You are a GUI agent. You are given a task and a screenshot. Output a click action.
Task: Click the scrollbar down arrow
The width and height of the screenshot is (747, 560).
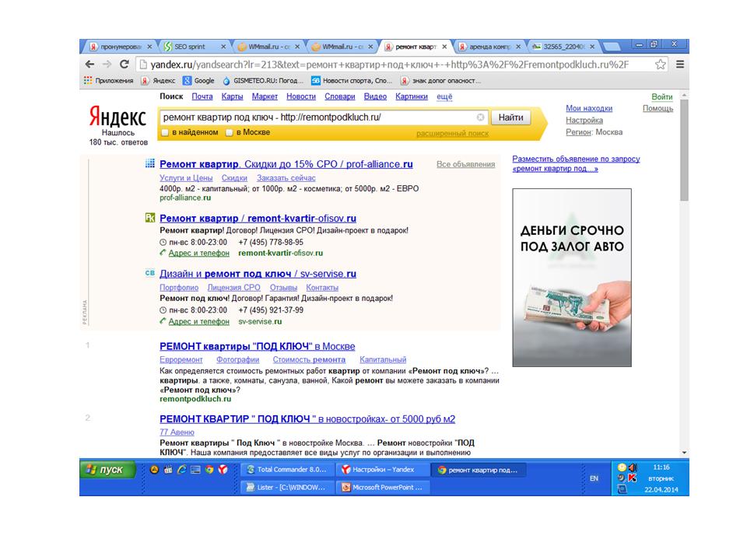(x=684, y=453)
